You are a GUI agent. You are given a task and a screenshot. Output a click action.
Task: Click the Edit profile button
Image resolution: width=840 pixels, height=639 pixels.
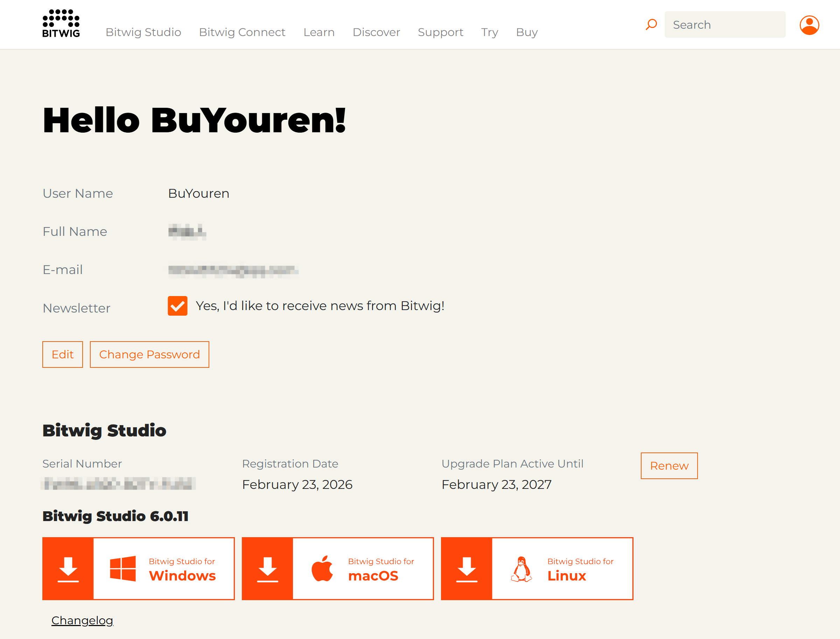[62, 354]
